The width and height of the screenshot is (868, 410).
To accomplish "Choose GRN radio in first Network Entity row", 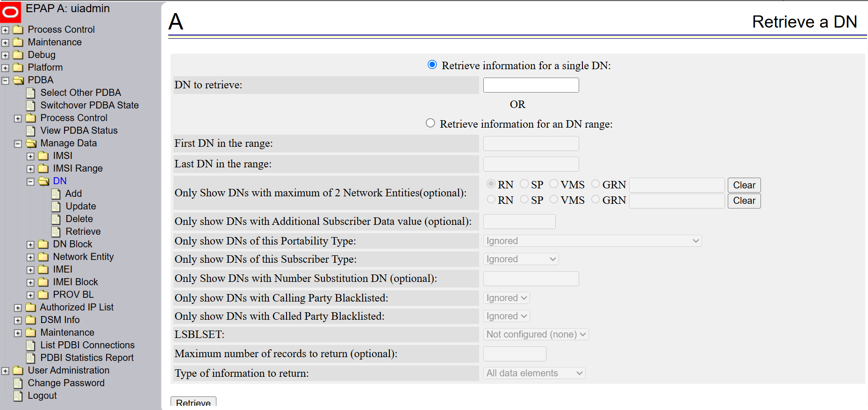I will tap(595, 184).
